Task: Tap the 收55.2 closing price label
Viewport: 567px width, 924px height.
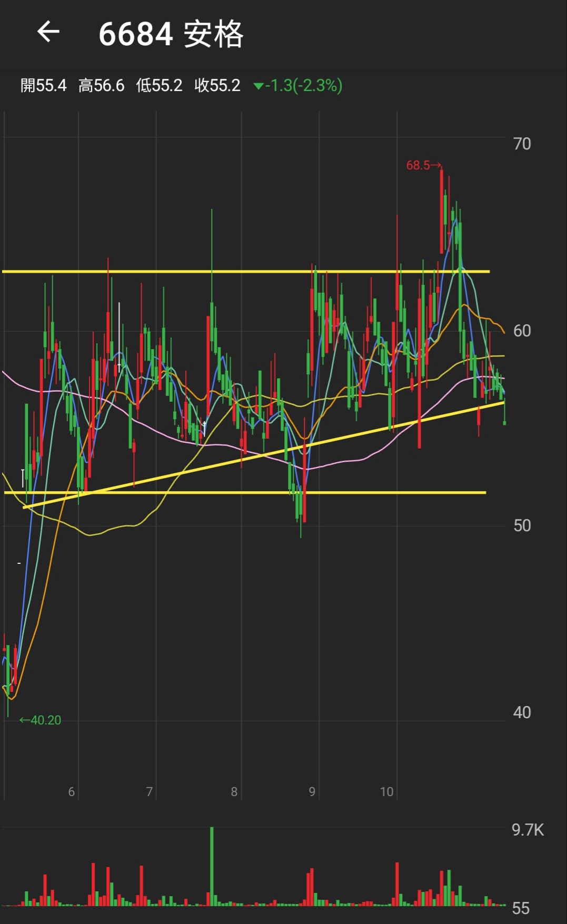Action: (x=217, y=85)
